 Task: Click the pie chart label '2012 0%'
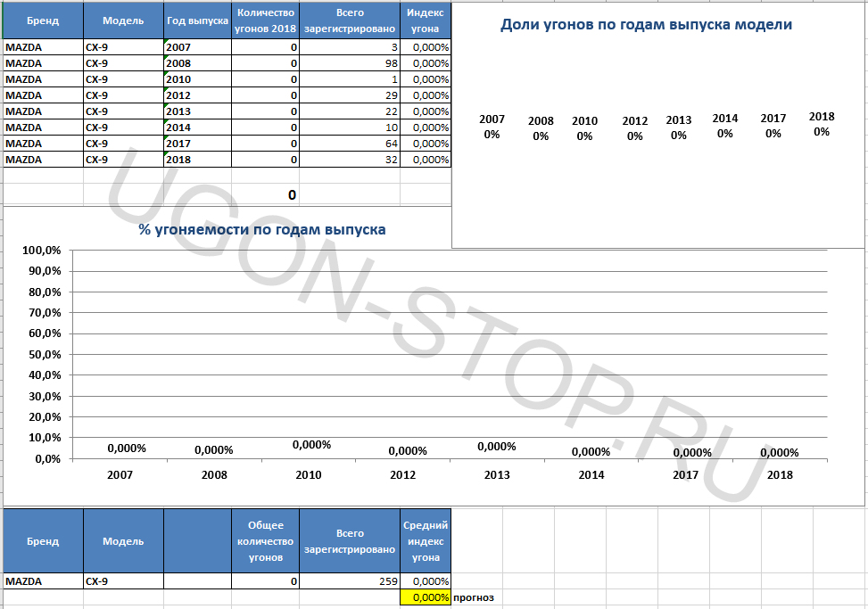634,128
